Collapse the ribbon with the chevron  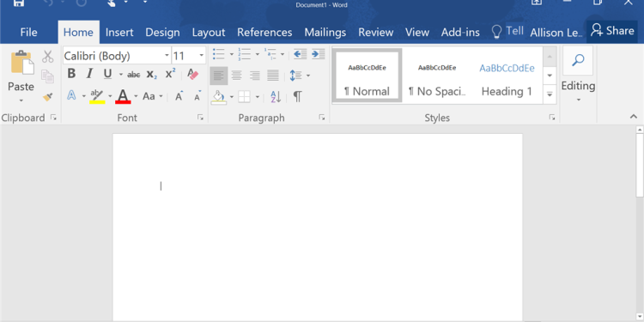[634, 117]
